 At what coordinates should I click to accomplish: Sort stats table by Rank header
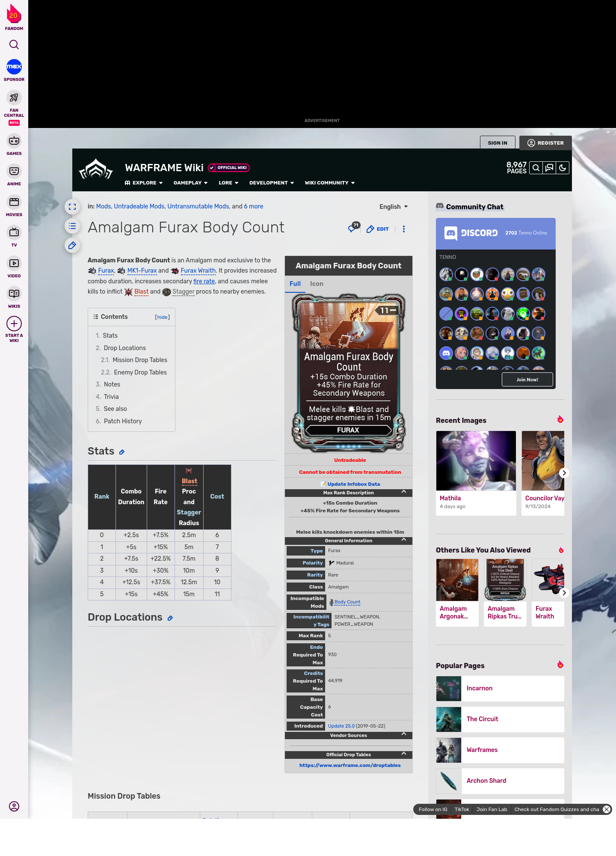point(102,496)
